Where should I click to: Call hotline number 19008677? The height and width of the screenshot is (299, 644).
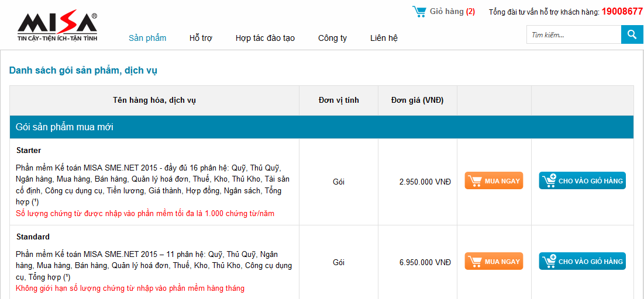tap(622, 11)
